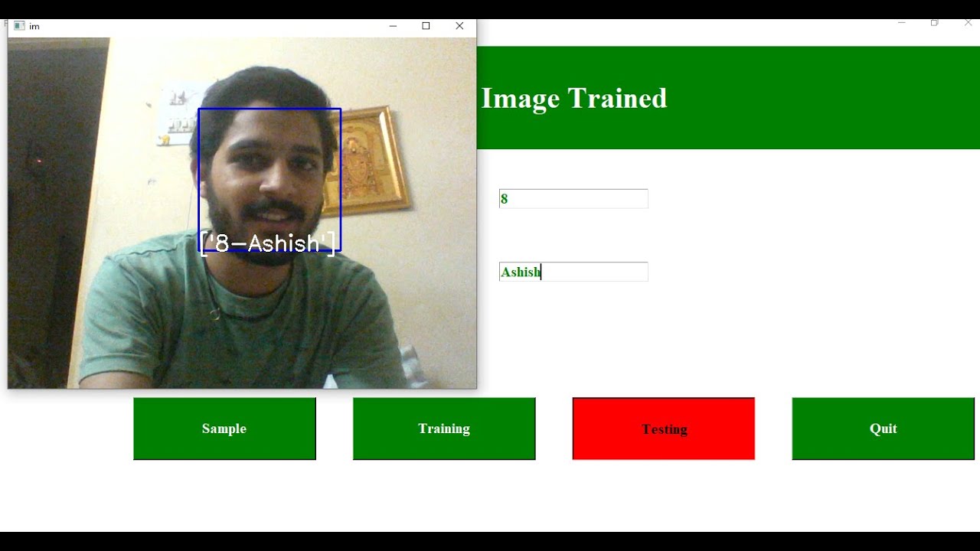The image size is (980, 551).
Task: Close the im webcam window
Action: 459,26
